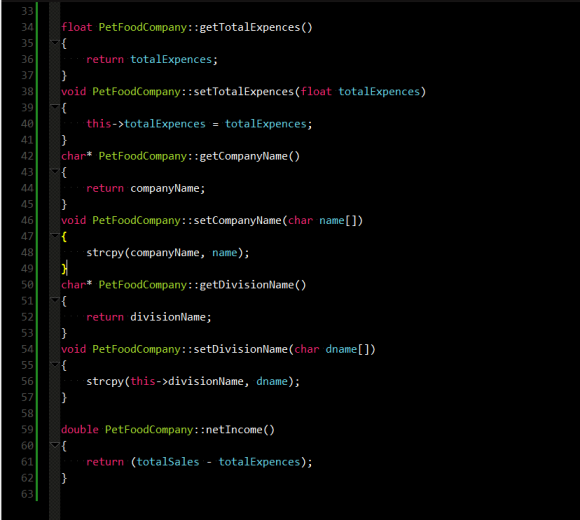The width and height of the screenshot is (580, 520).
Task: Click the 'float totalExpences' parameter
Action: tap(360, 91)
